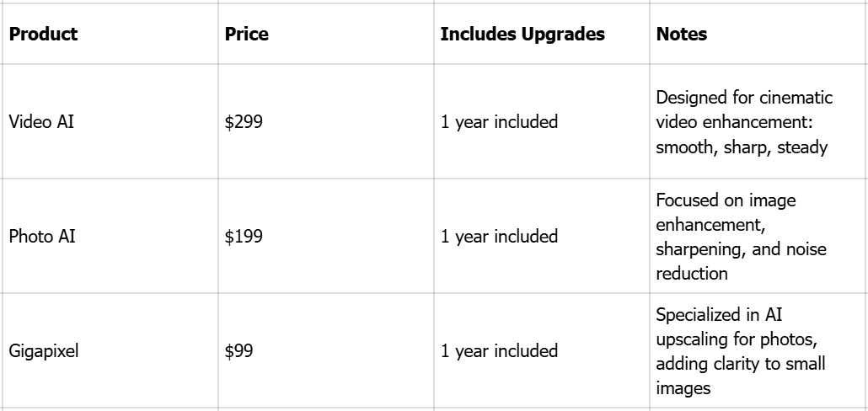Image resolution: width=868 pixels, height=411 pixels.
Task: Select the Photo AI product cell
Action: coord(110,236)
